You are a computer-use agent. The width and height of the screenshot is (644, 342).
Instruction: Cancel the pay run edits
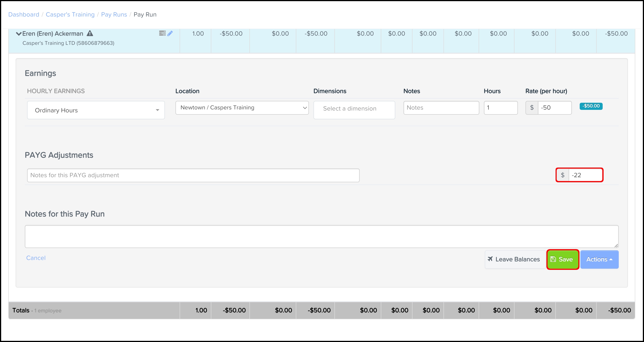36,258
